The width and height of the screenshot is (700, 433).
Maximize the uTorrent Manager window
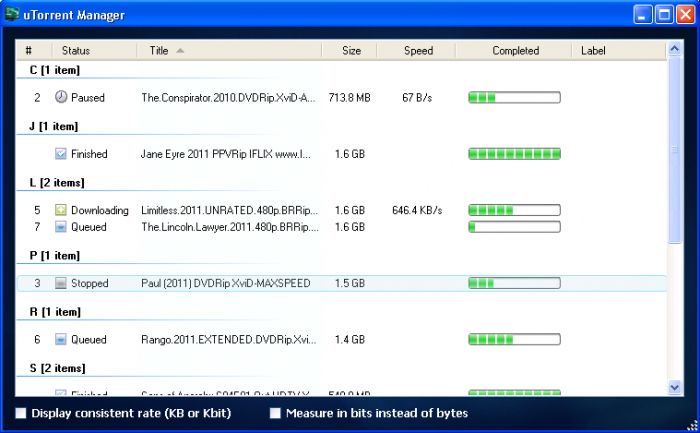pyautogui.click(x=664, y=14)
